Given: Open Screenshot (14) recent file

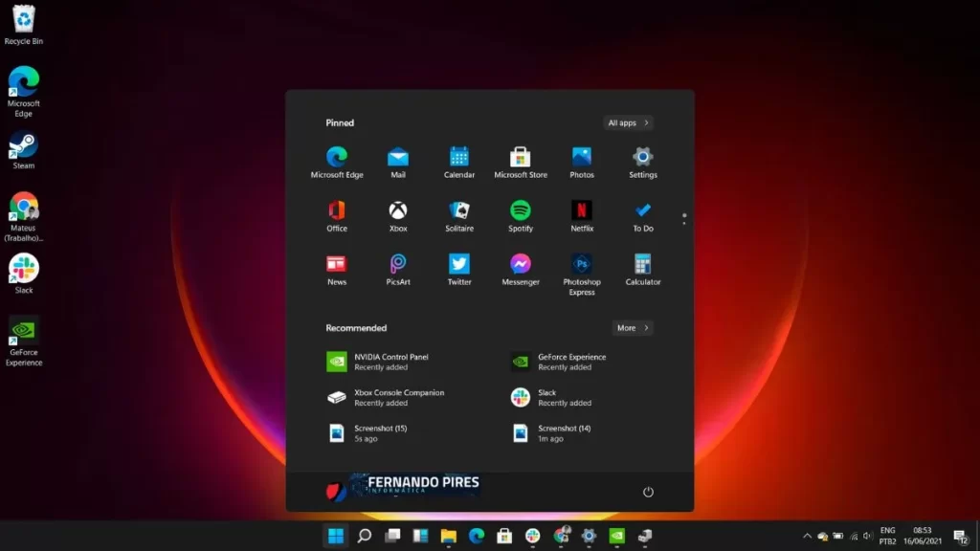Looking at the screenshot, I should pyautogui.click(x=550, y=433).
